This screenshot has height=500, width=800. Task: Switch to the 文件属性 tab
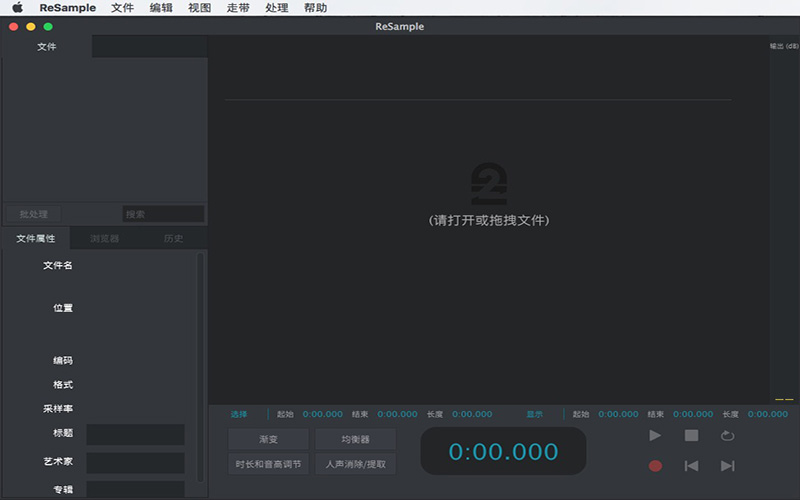click(x=36, y=238)
